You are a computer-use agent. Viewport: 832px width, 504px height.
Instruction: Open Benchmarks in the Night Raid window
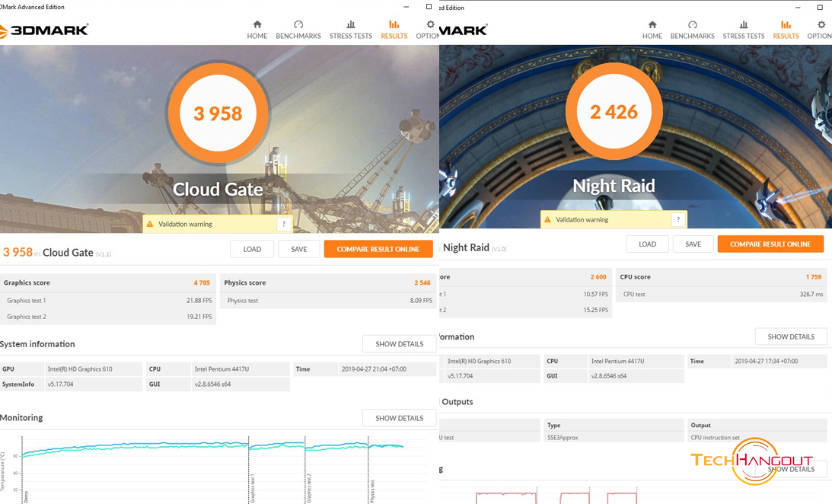click(693, 30)
